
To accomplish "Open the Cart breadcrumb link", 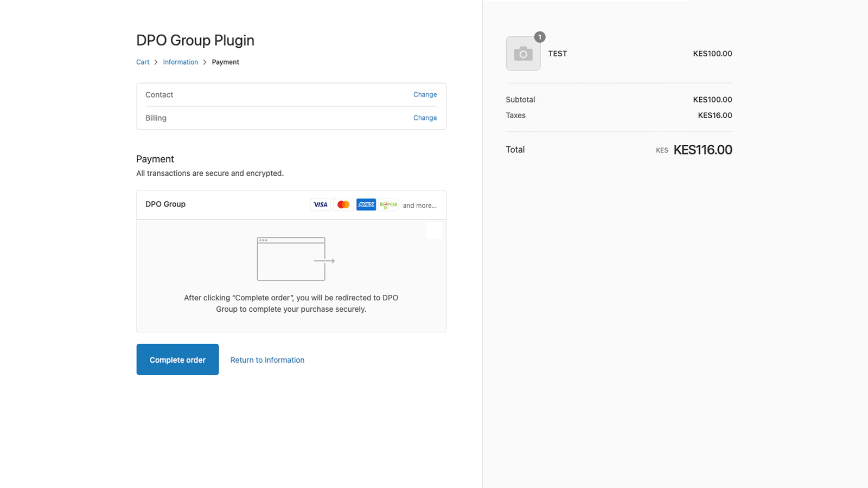I will click(x=143, y=62).
